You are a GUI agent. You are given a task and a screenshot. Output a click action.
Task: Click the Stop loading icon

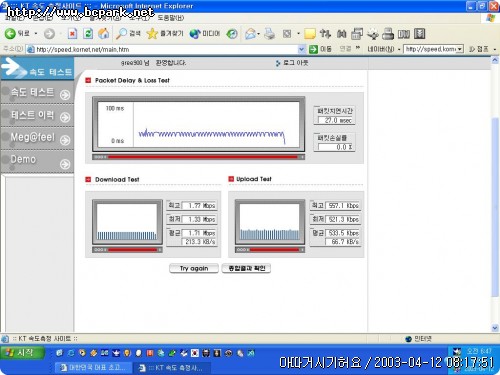tap(72, 34)
